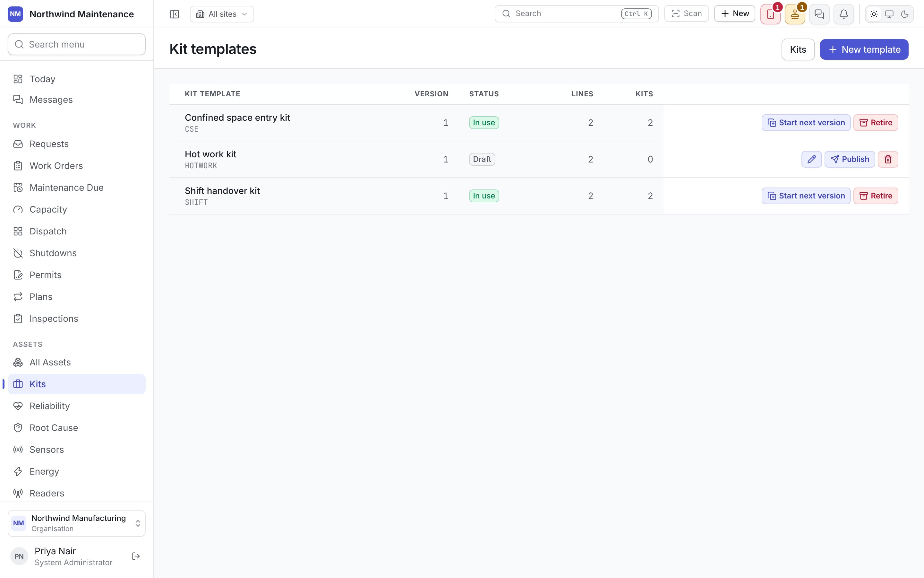Viewport: 924px width, 578px height.
Task: Collapse the sidebar with the panel icon
Action: 175,14
